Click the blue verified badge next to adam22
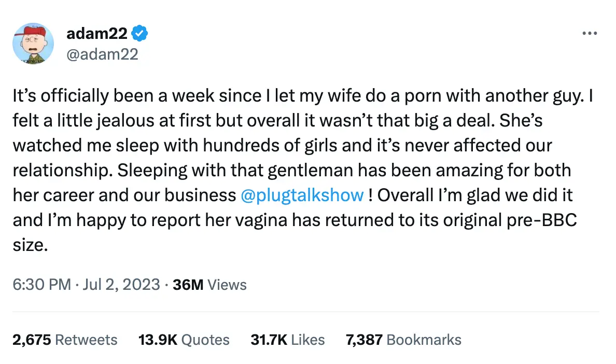Viewport: 616px width, 364px height. [138, 33]
